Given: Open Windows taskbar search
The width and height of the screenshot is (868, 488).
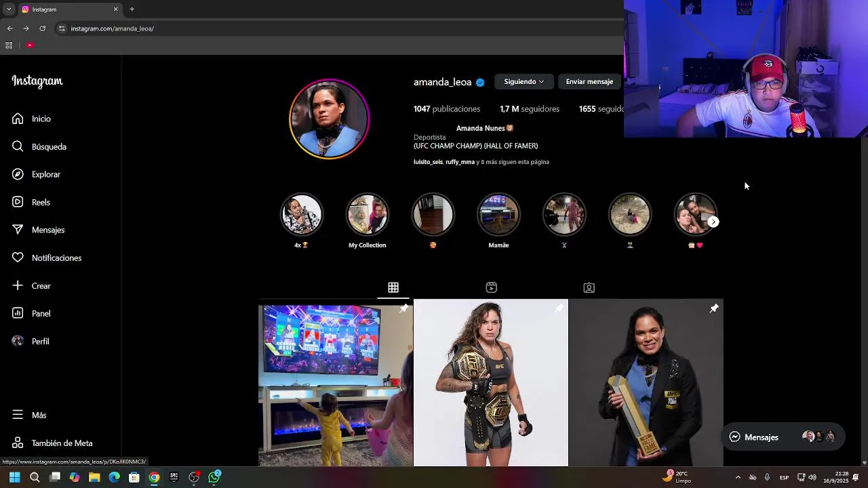Looking at the screenshot, I should pyautogui.click(x=35, y=477).
